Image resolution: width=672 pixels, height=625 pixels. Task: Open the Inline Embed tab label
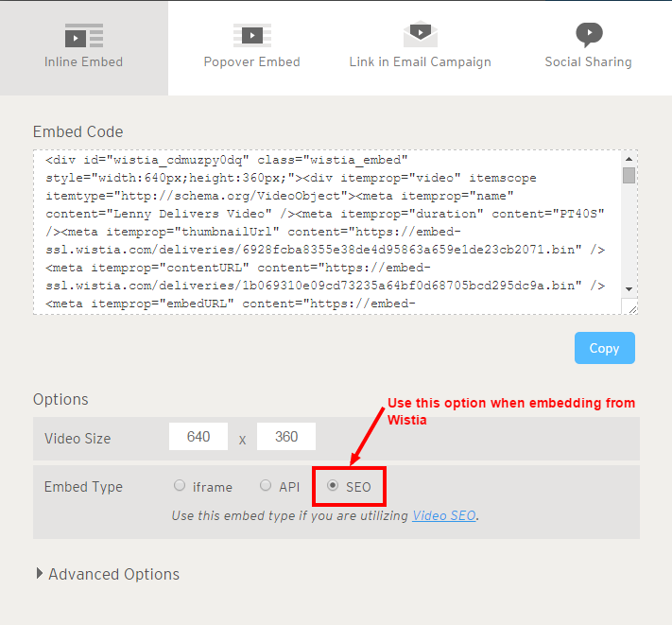click(x=83, y=62)
